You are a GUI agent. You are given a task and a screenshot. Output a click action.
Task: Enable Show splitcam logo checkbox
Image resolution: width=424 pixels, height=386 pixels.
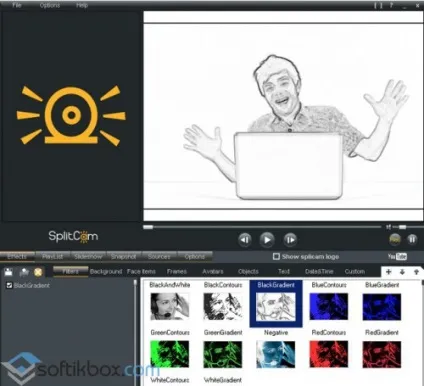coord(276,256)
